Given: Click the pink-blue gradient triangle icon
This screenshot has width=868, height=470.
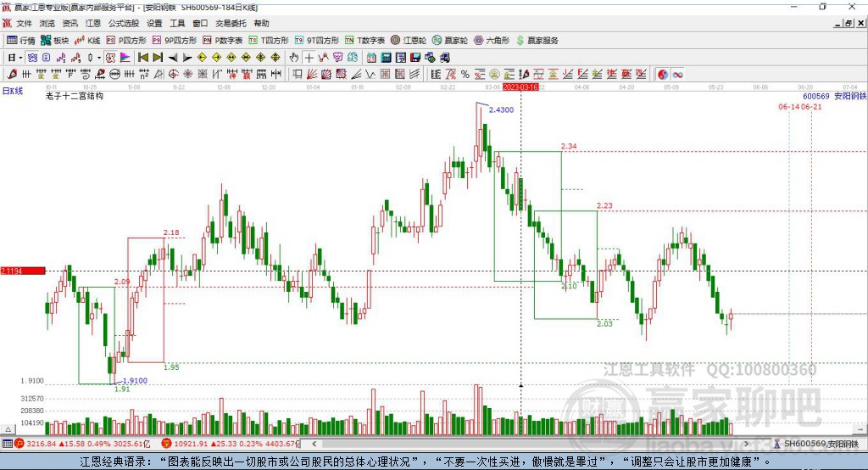Looking at the screenshot, I should [x=125, y=58].
